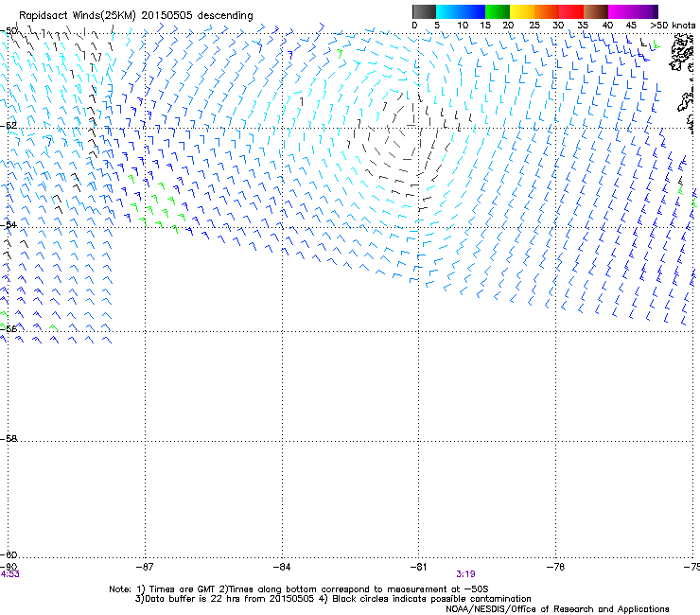Viewport: 700px width, 615px height.
Task: Click the purple '3:19' swath time
Action: pyautogui.click(x=465, y=574)
